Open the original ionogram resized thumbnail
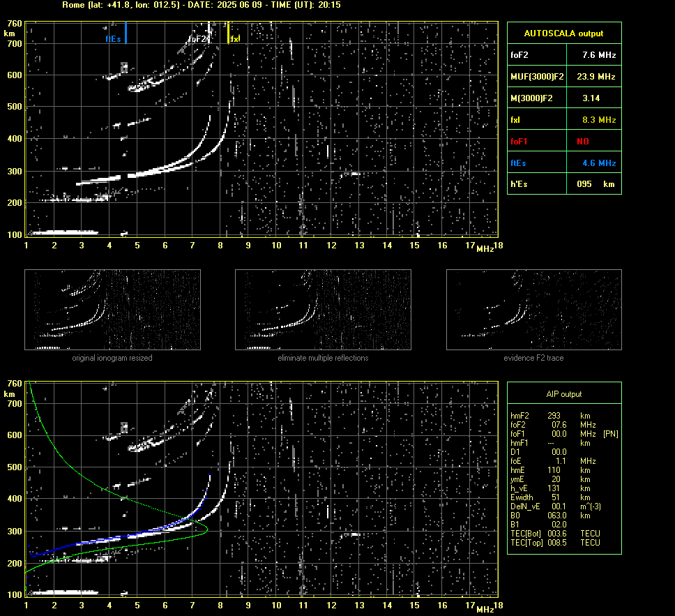 tap(112, 310)
